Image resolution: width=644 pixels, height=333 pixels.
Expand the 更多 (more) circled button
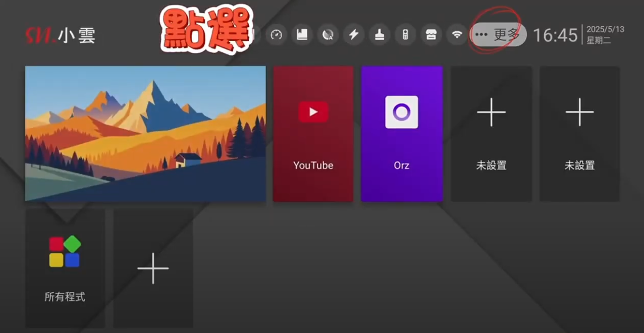tap(495, 35)
